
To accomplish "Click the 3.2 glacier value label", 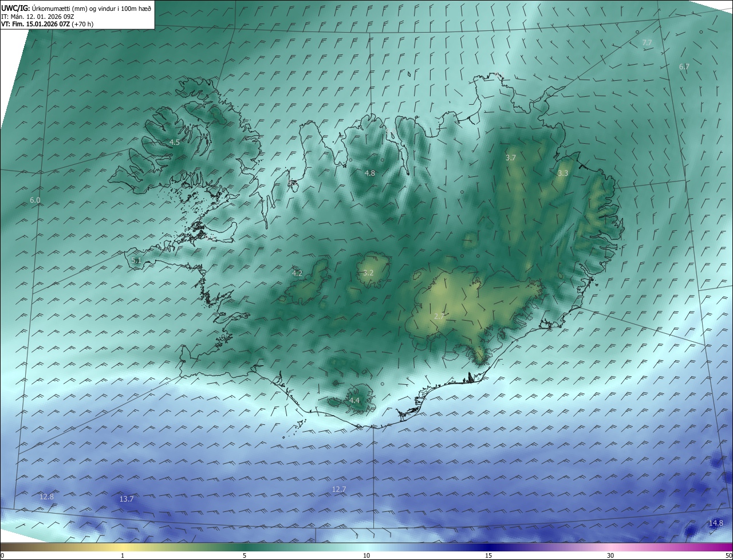I will [368, 273].
